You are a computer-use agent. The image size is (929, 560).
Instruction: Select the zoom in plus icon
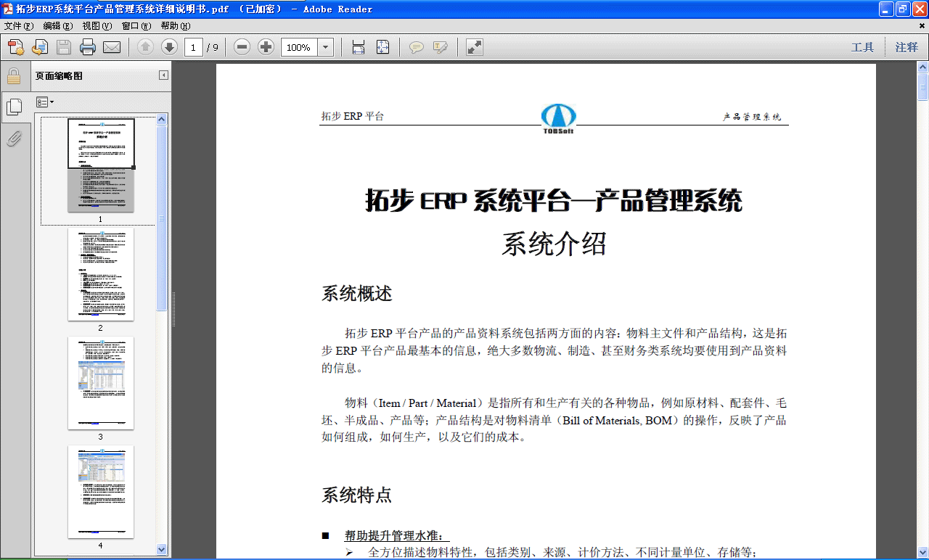tap(266, 46)
